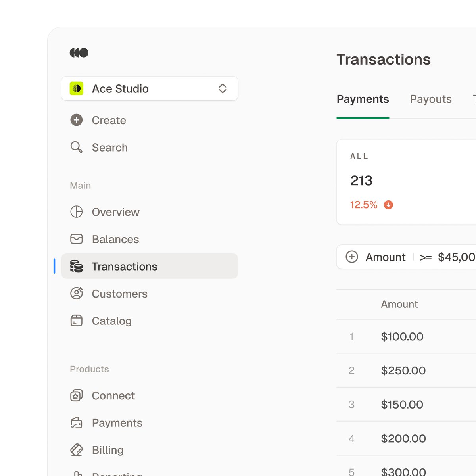Image resolution: width=476 pixels, height=476 pixels.
Task: Select the $150.00 amount cell
Action: pyautogui.click(x=402, y=405)
